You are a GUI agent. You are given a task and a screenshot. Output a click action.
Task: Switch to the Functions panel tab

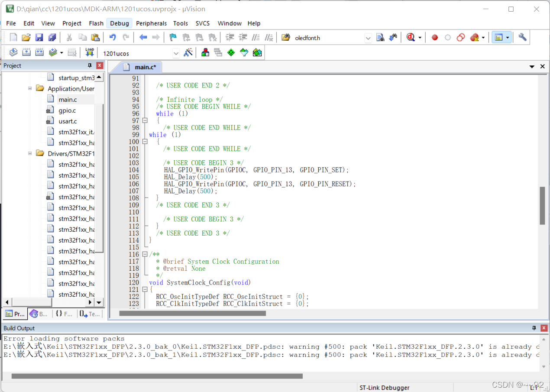[64, 314]
